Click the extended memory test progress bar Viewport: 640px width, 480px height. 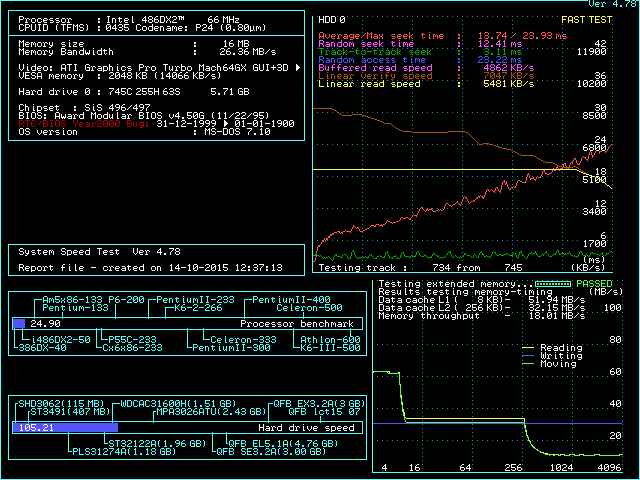click(553, 284)
